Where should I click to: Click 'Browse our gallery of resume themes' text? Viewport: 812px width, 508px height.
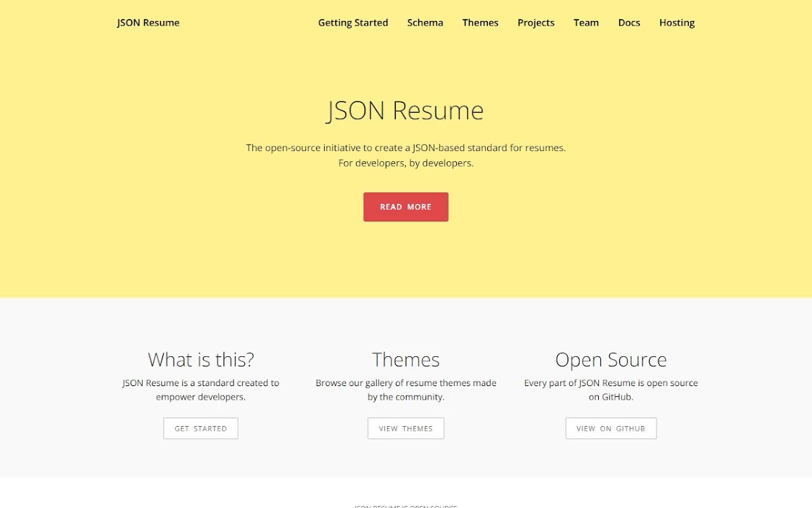click(406, 390)
